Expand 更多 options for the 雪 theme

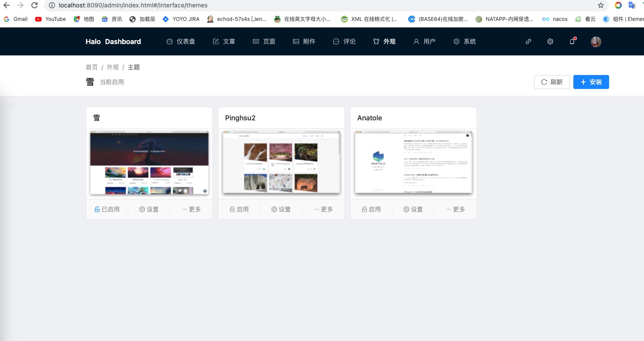tap(191, 209)
